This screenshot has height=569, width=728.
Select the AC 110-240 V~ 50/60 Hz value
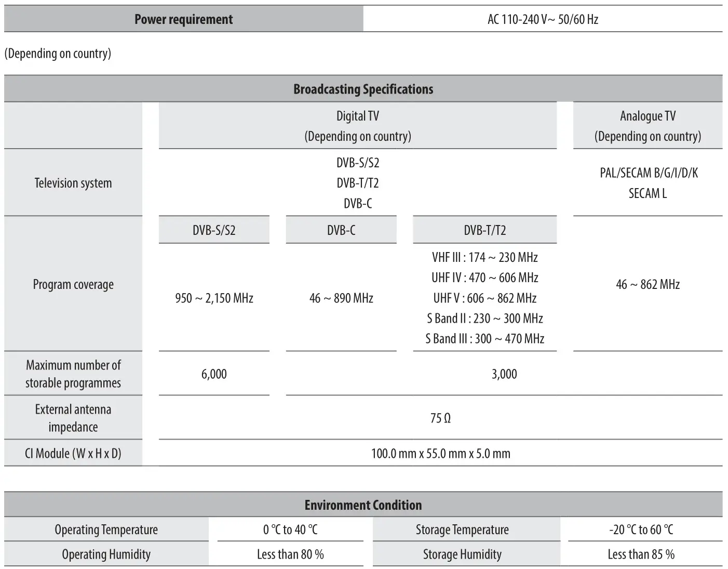click(x=543, y=20)
